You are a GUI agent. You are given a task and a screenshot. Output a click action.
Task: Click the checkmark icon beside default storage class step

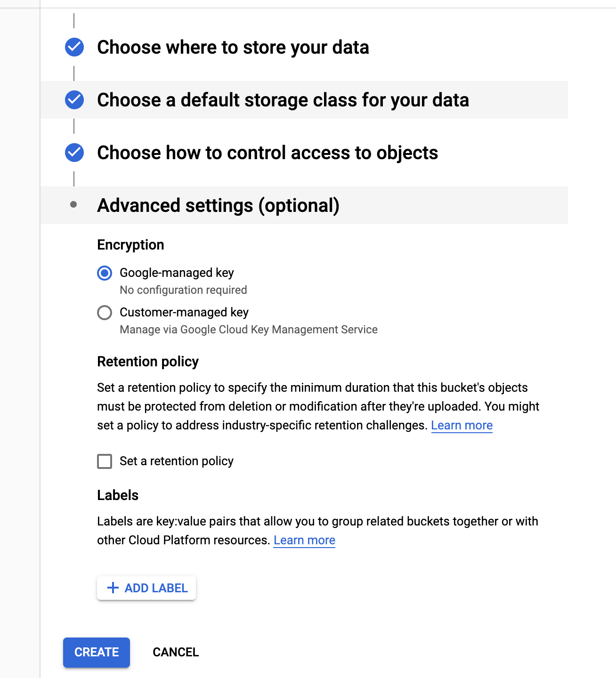point(74,100)
